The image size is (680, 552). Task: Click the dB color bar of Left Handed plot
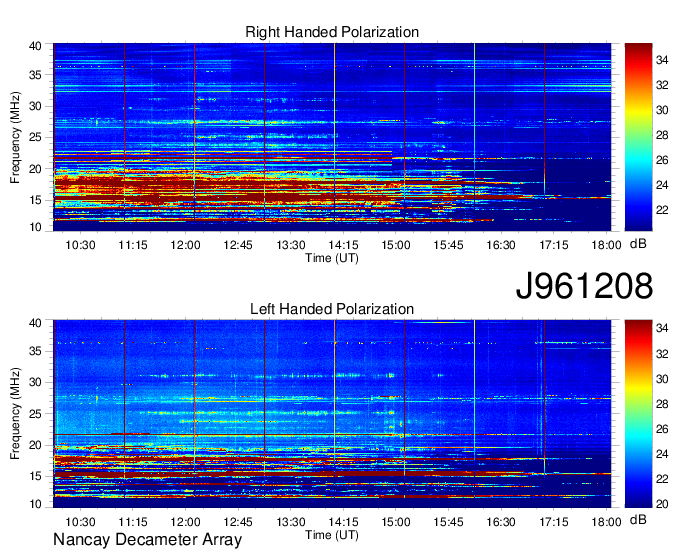click(638, 414)
